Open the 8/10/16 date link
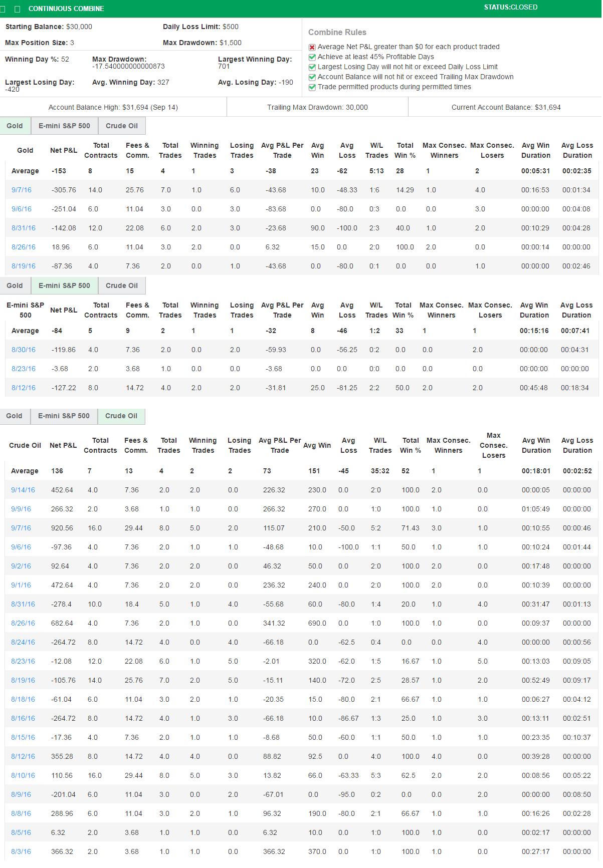The image size is (603, 868). [x=23, y=775]
